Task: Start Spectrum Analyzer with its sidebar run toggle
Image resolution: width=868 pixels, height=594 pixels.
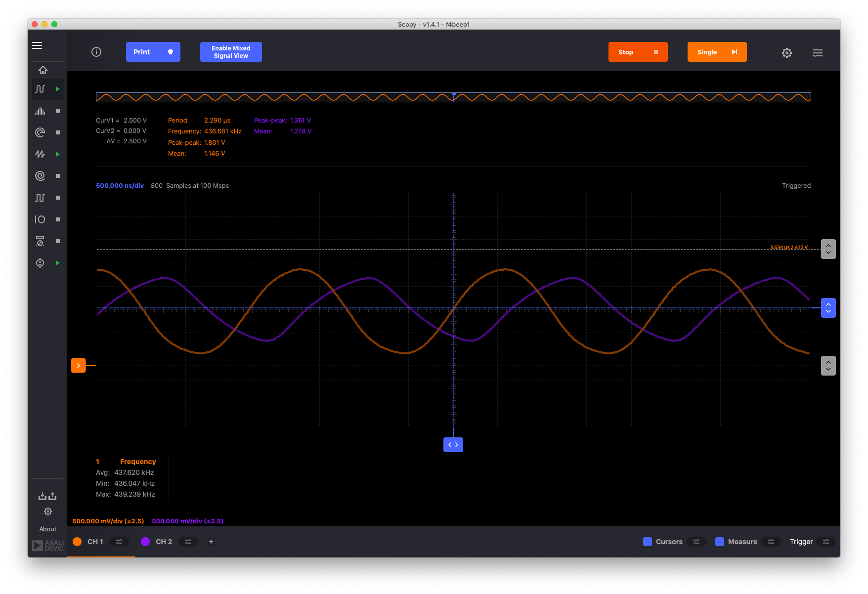Action: pos(58,111)
